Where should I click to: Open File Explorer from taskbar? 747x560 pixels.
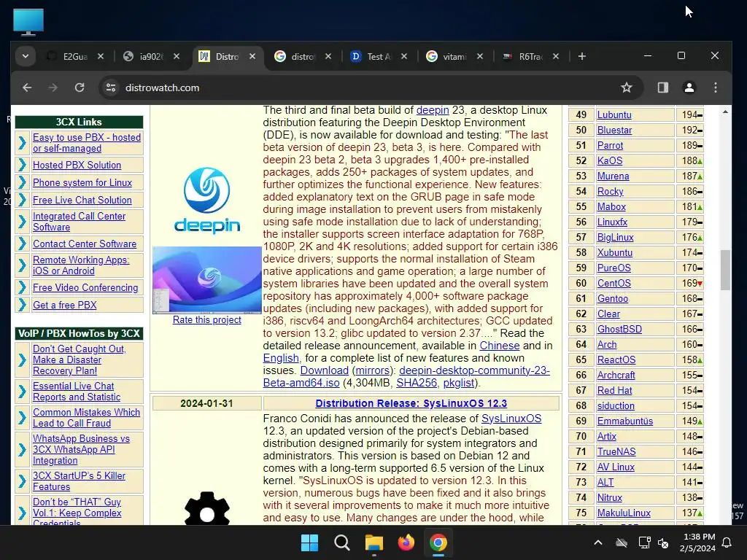pyautogui.click(x=374, y=542)
